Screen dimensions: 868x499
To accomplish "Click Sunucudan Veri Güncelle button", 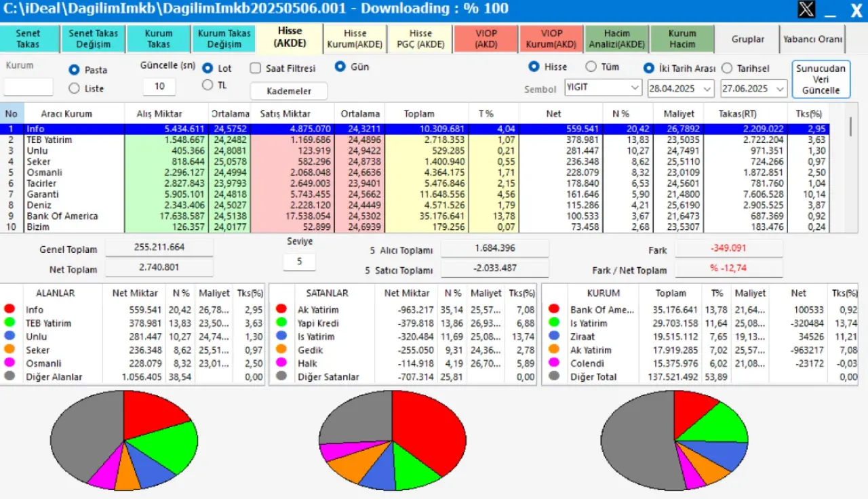I will (821, 79).
